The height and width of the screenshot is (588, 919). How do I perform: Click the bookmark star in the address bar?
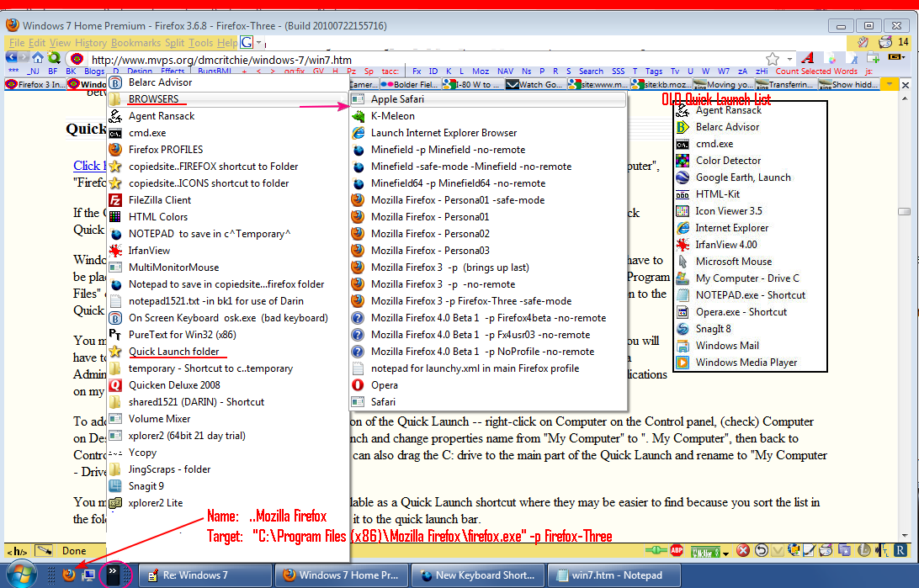(773, 59)
